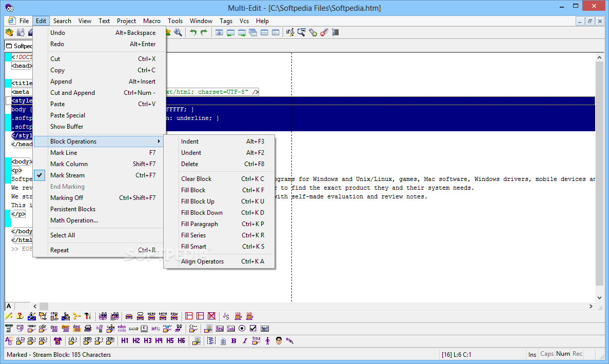Toggle Caps indicator in status bar
Screen dimensions: 609x364
547,354
